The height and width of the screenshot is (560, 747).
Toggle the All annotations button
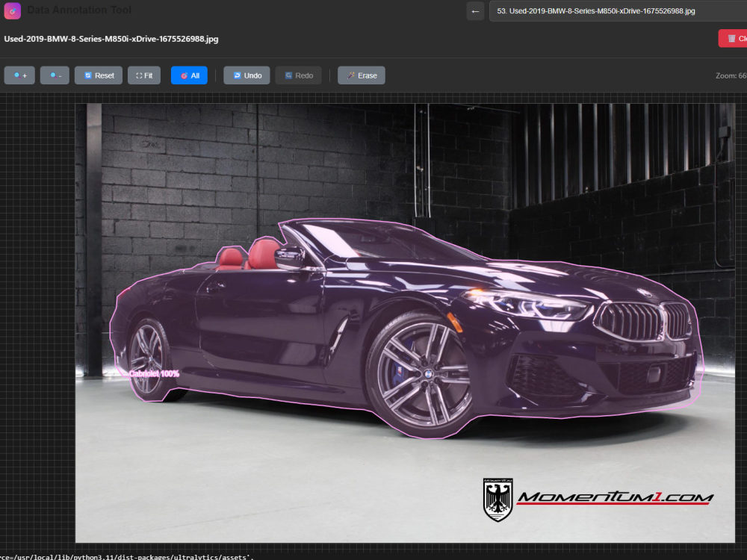(189, 75)
